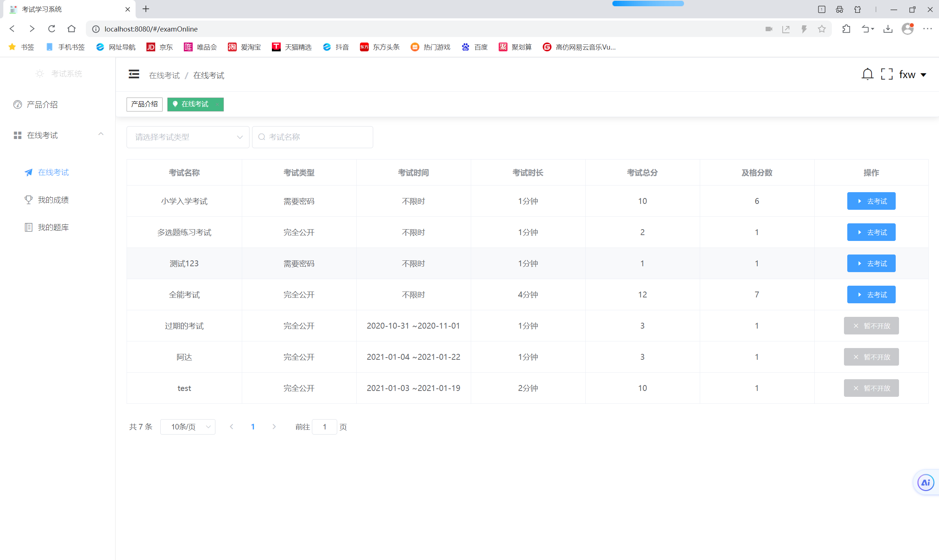Enter fullscreen with the expand icon
The width and height of the screenshot is (939, 560).
887,74
